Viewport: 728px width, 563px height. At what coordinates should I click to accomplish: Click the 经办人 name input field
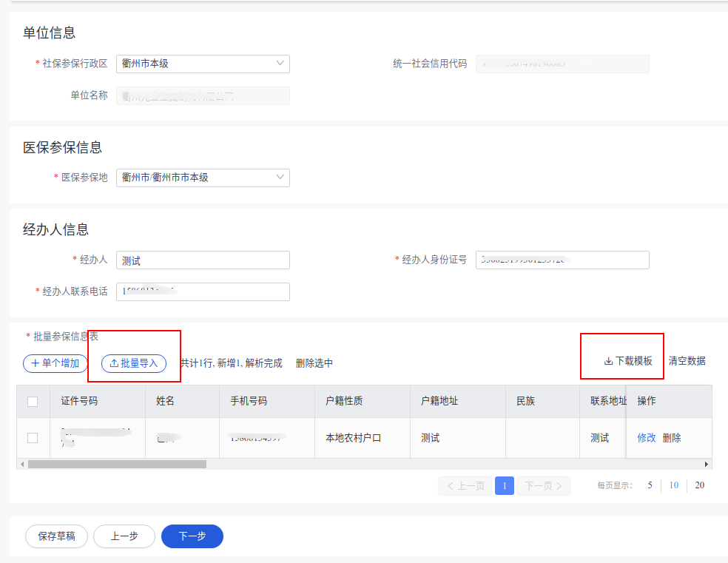coord(203,260)
